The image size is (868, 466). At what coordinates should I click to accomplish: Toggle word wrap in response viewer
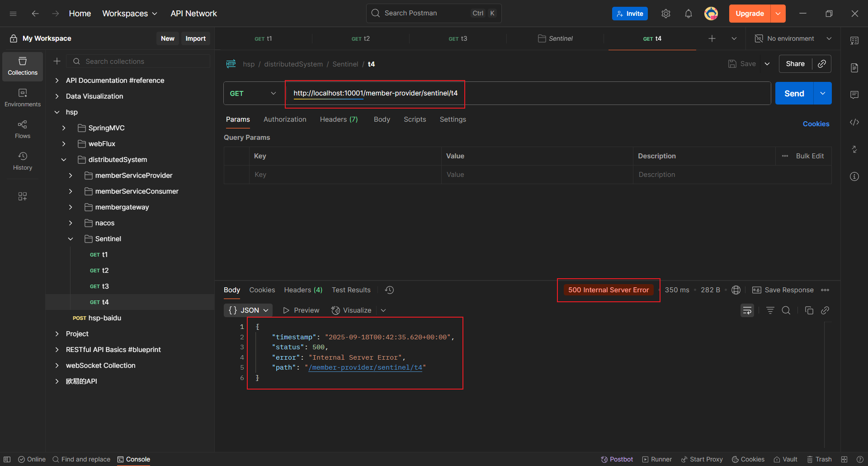[747, 310]
